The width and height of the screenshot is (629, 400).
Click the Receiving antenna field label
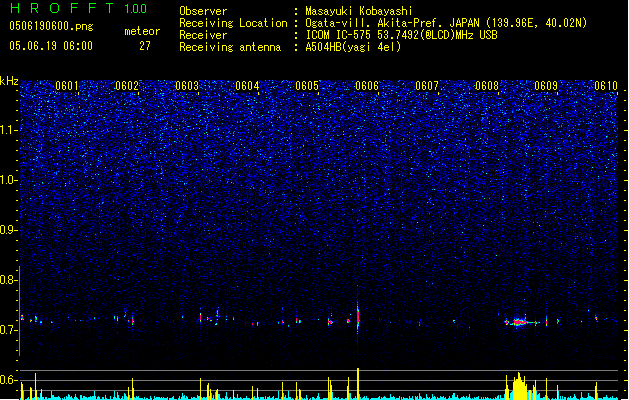230,47
